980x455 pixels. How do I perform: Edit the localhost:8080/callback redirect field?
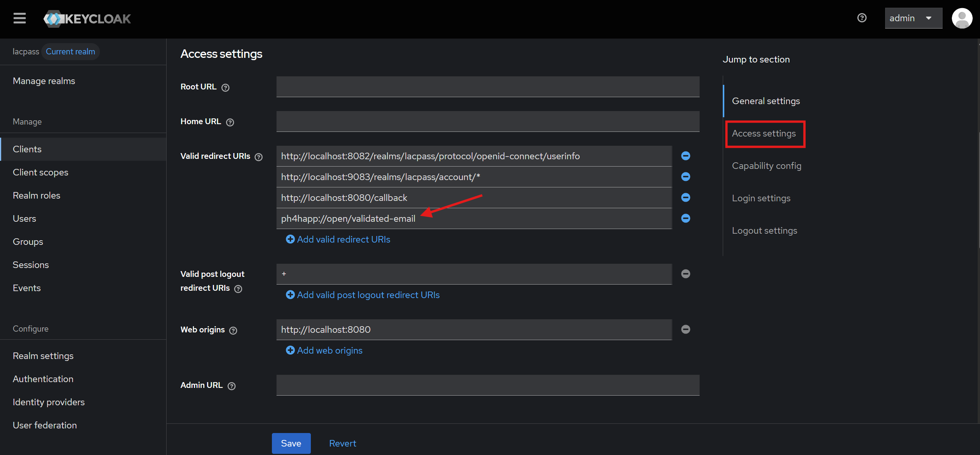[474, 198]
